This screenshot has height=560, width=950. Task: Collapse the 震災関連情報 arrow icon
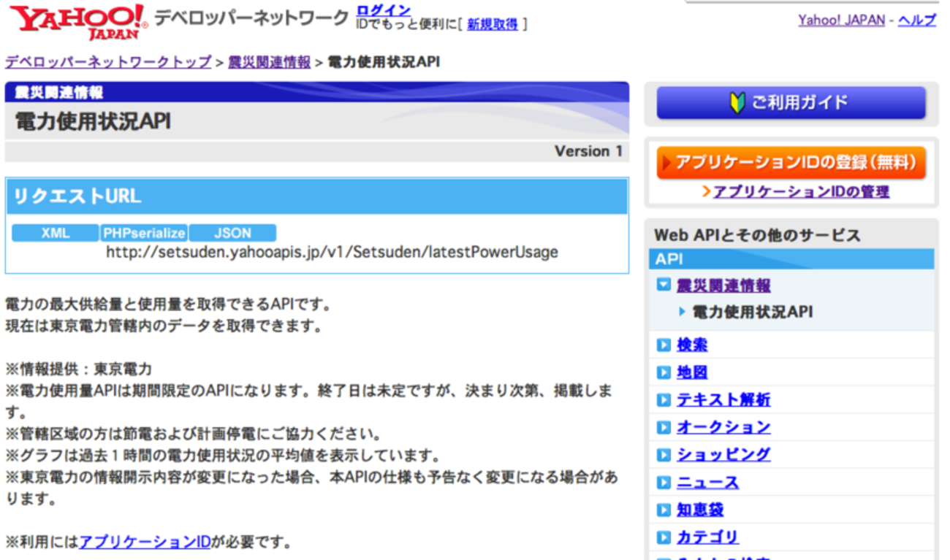pos(664,285)
